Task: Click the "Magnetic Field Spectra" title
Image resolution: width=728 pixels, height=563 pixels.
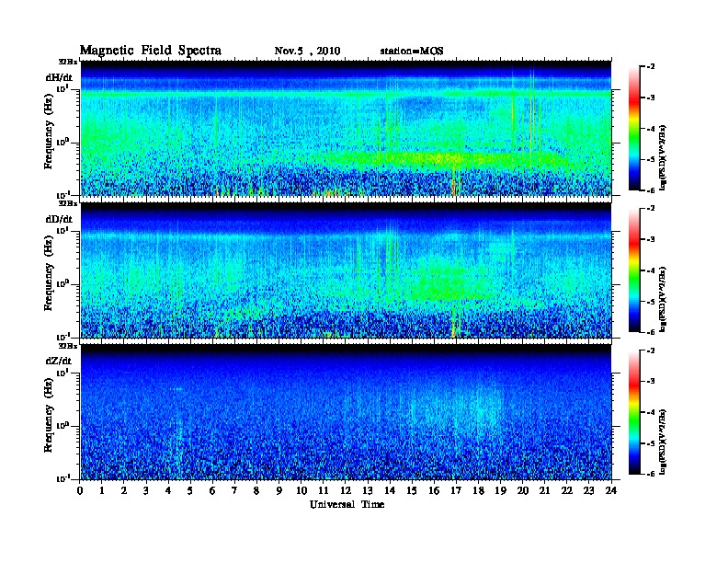Action: [x=151, y=51]
